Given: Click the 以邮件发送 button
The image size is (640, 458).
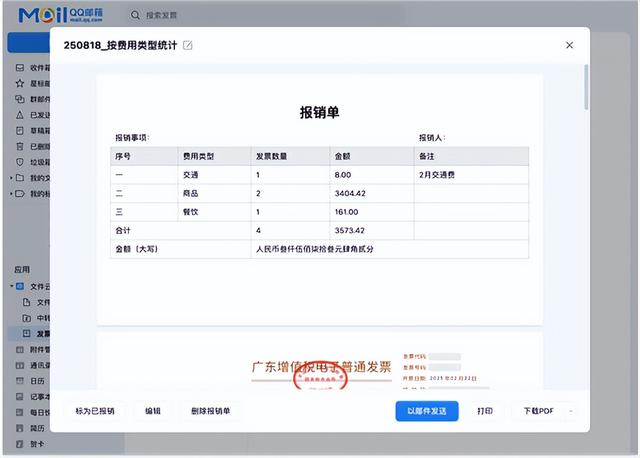Looking at the screenshot, I should (427, 411).
